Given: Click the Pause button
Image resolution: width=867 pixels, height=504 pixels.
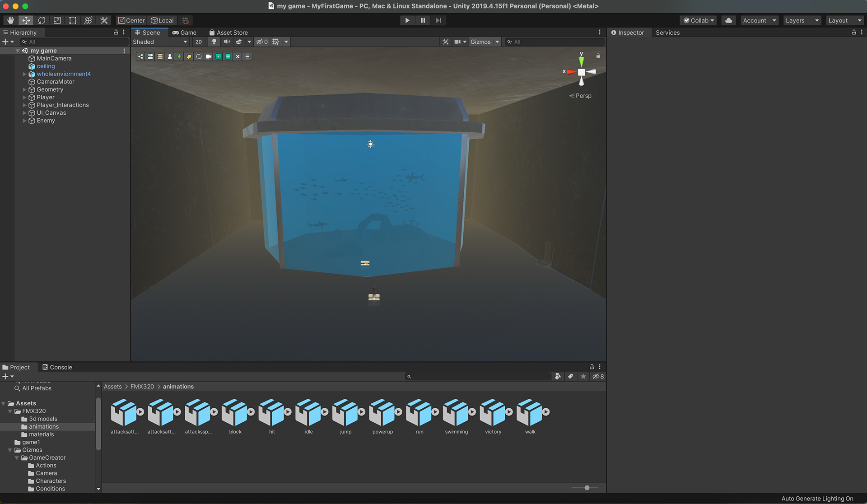Looking at the screenshot, I should pyautogui.click(x=423, y=20).
